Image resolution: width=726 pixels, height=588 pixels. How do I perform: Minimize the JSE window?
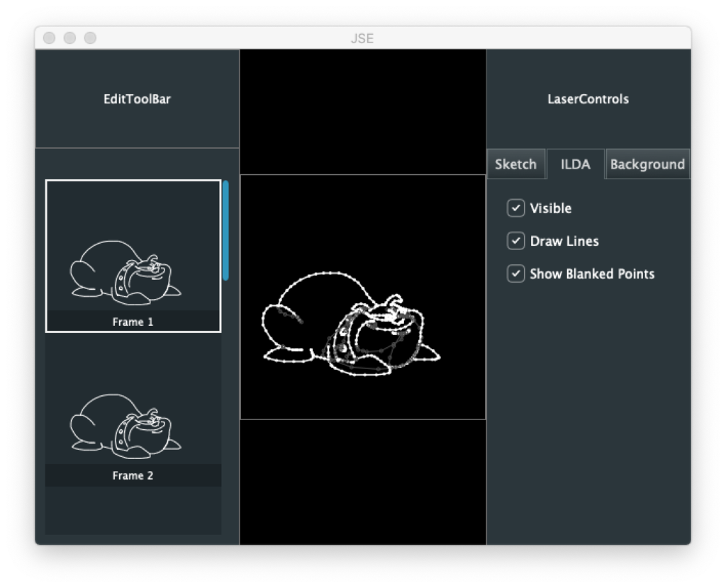click(x=69, y=38)
